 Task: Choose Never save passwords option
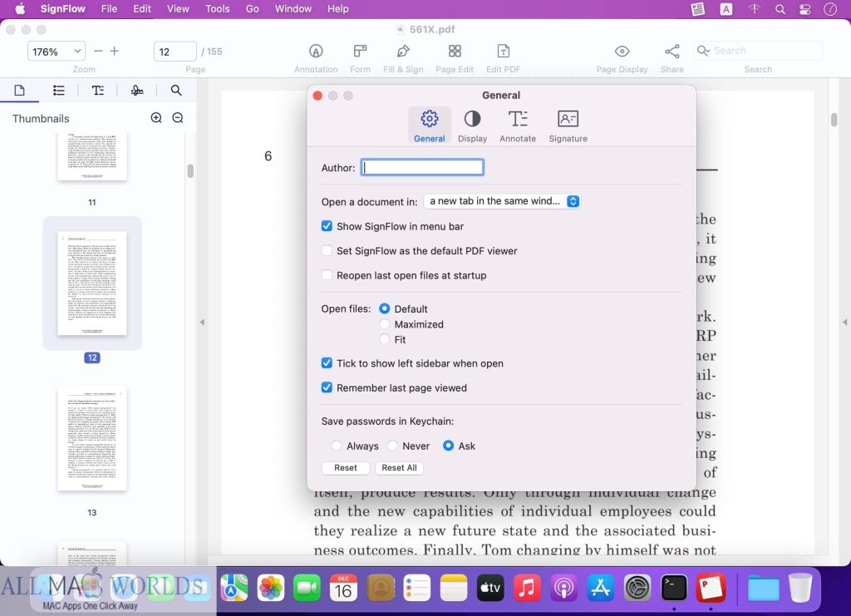(x=392, y=446)
